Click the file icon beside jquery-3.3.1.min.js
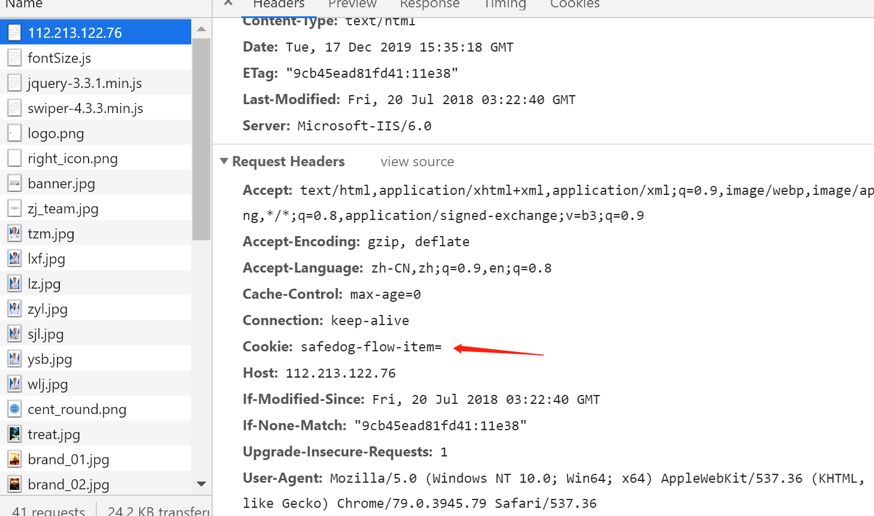The width and height of the screenshot is (874, 516). [14, 82]
